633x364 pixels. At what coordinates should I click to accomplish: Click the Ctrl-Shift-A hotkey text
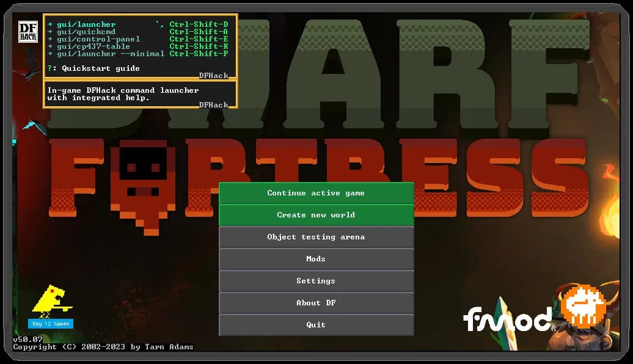pos(199,32)
